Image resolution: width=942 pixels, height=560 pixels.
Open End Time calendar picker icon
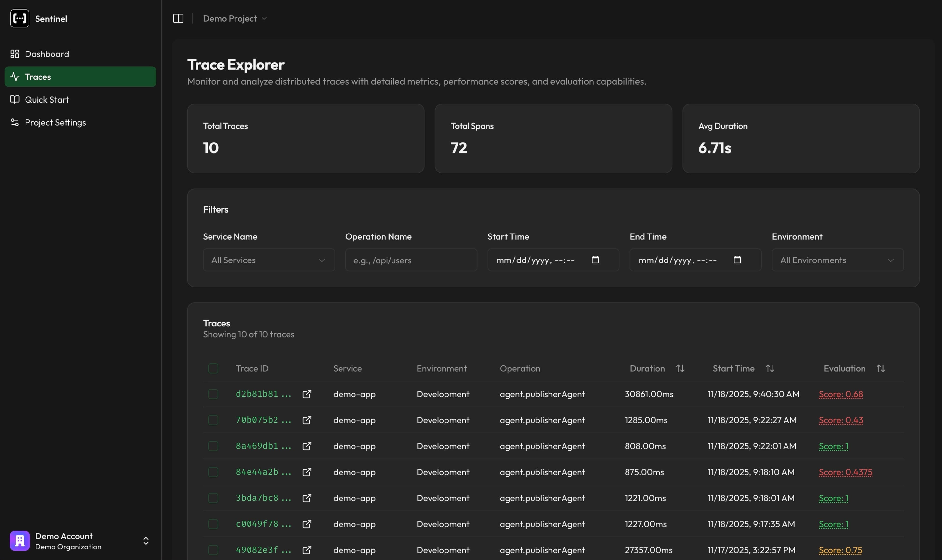tap(737, 260)
